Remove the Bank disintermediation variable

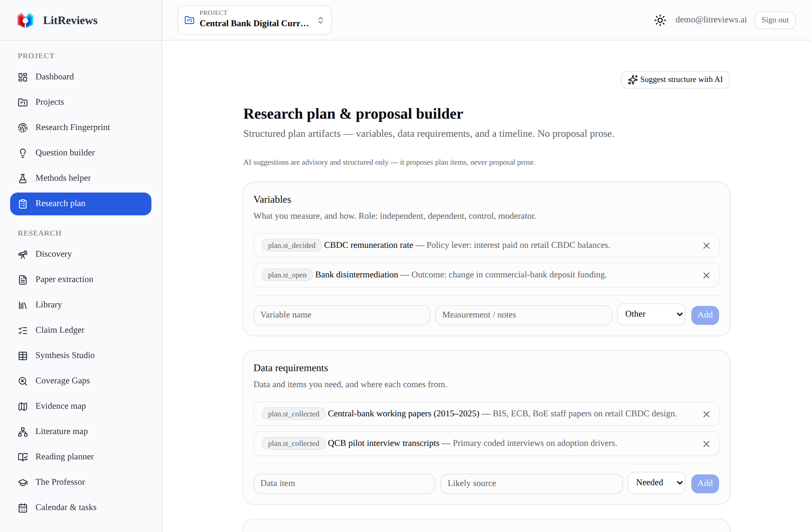(x=706, y=275)
